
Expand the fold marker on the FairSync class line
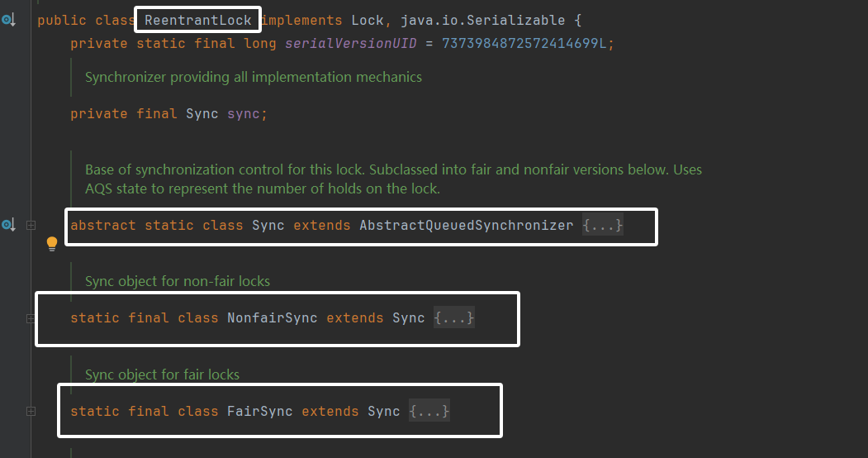[x=31, y=412]
